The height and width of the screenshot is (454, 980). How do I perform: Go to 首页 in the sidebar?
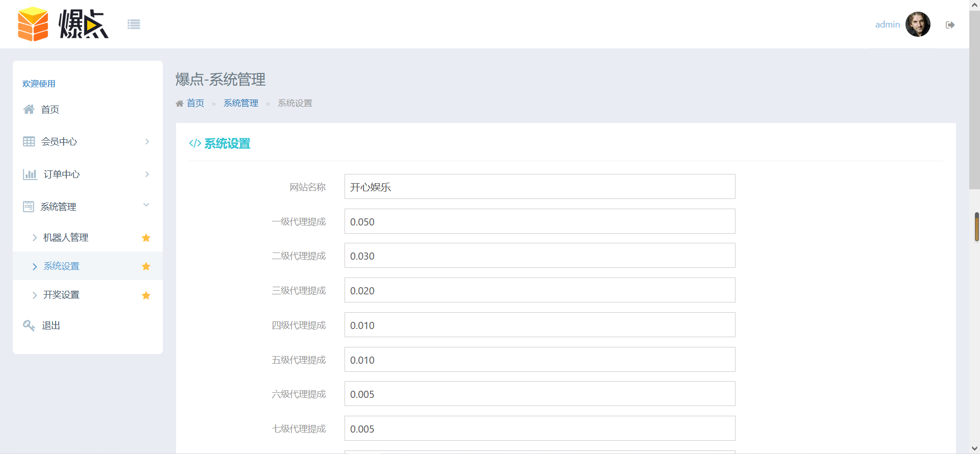[50, 110]
